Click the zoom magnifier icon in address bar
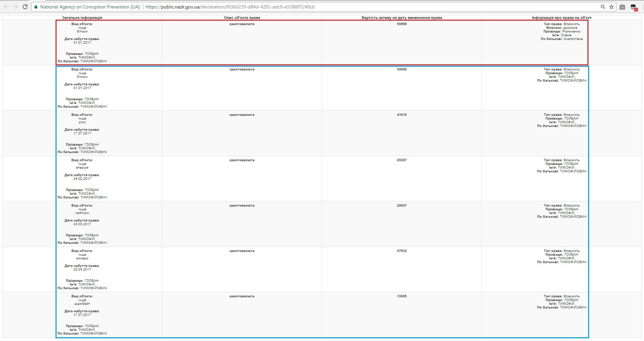 pyautogui.click(x=603, y=7)
